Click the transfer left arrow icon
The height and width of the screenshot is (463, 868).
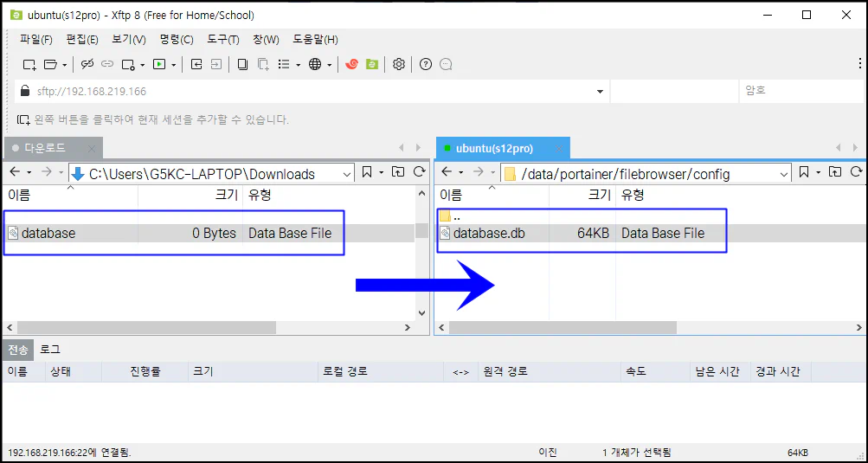pos(196,65)
